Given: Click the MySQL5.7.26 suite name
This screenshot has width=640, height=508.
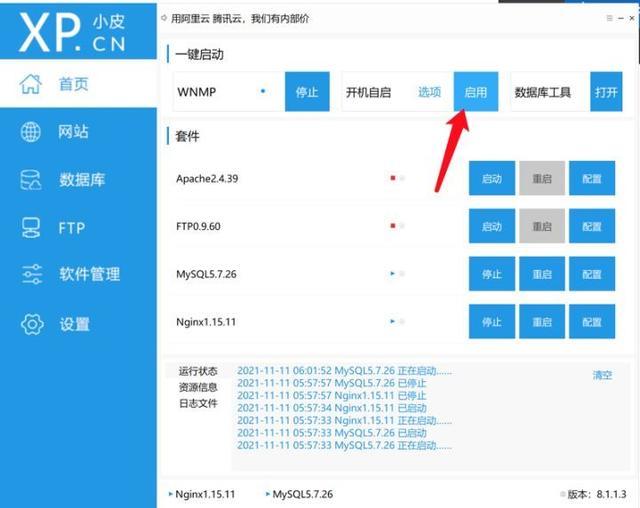Looking at the screenshot, I should pos(206,274).
